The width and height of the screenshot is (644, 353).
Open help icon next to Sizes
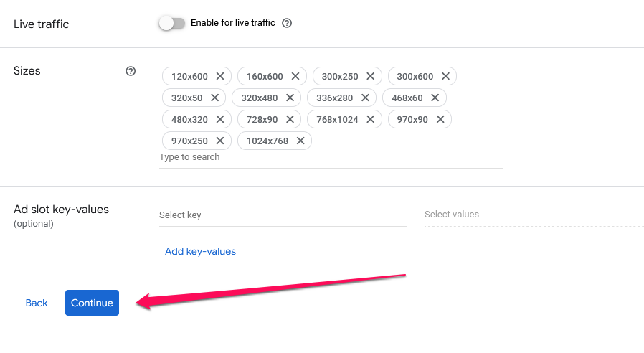(131, 71)
